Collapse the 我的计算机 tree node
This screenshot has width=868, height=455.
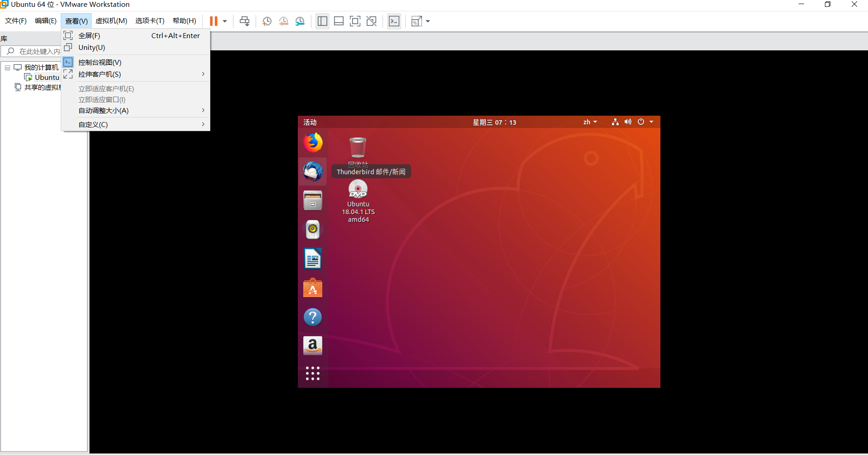click(7, 68)
